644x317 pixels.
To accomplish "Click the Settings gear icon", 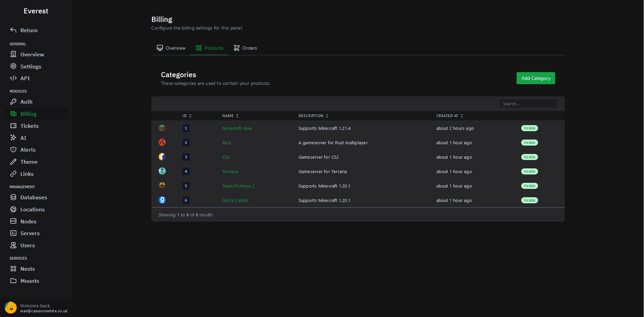I will tap(13, 66).
